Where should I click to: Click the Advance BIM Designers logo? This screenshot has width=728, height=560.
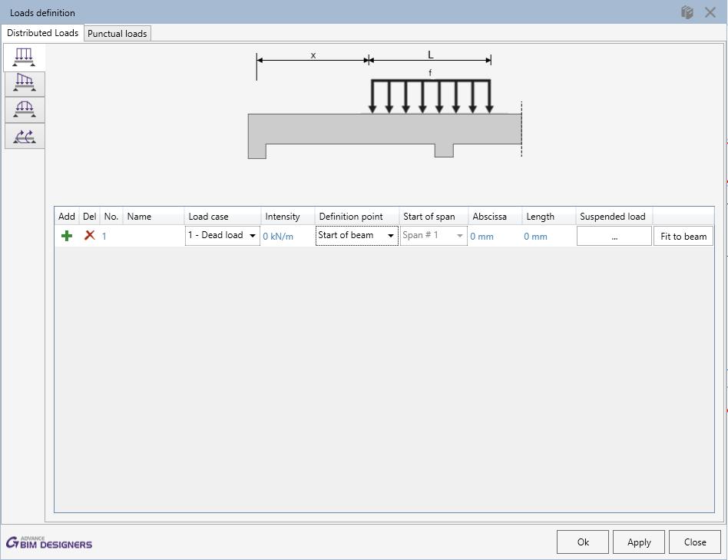48,542
